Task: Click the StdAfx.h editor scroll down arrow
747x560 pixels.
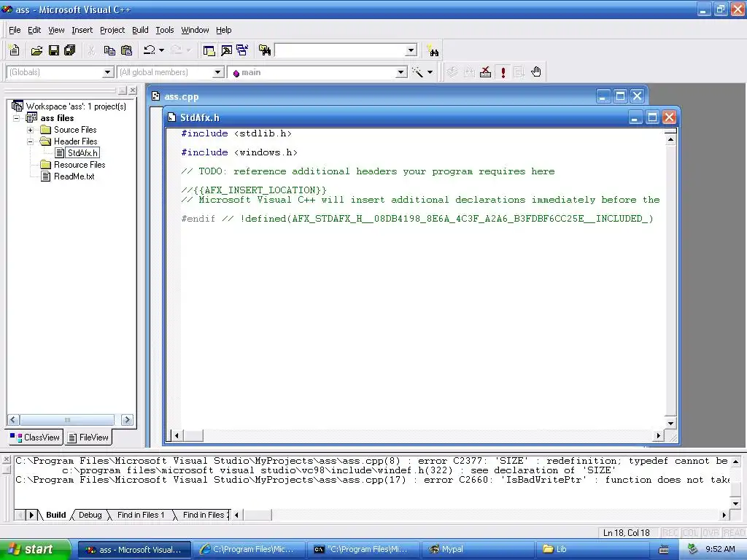Action: (671, 423)
